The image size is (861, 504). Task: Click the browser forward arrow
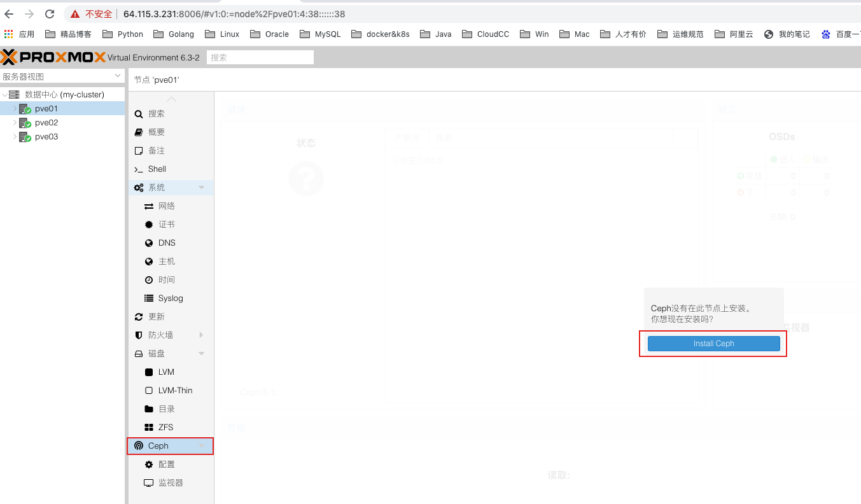tap(29, 14)
